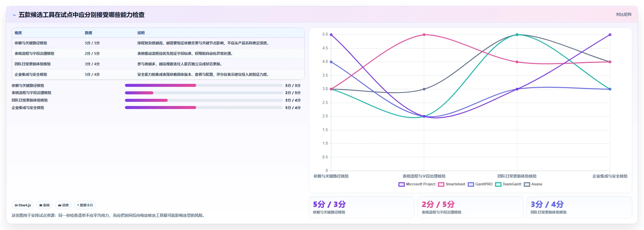Open the 2分 / 5分 表格流程与字段治理核验 stat card

[x=470, y=207]
